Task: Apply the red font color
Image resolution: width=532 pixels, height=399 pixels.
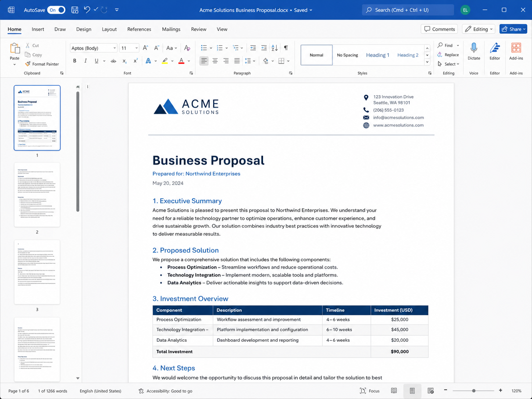Action: click(x=181, y=61)
